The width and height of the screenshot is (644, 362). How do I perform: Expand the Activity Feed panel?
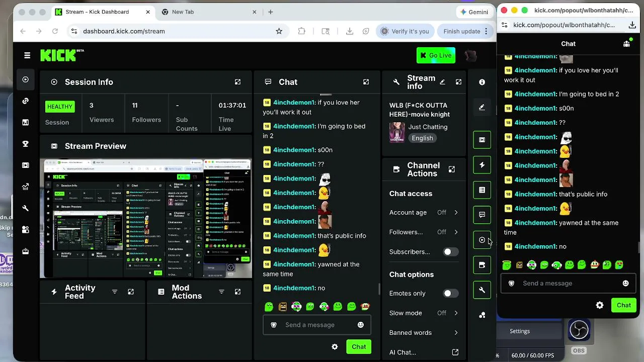131,292
